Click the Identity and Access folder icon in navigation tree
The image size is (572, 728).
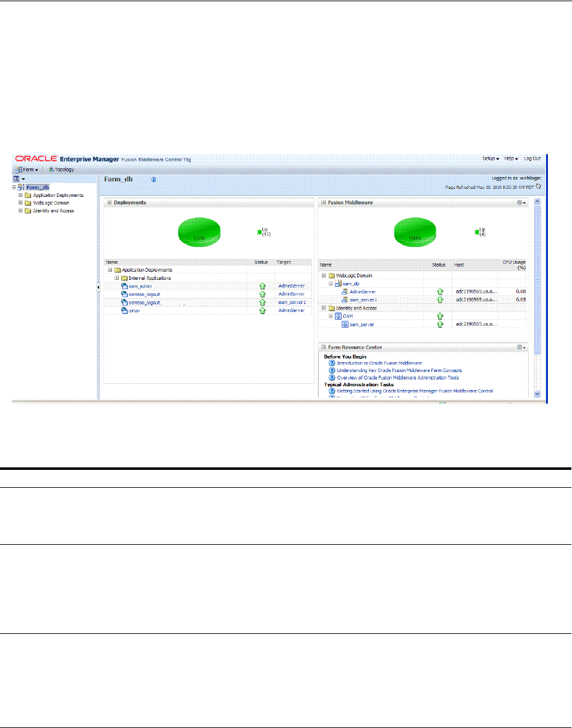click(28, 210)
